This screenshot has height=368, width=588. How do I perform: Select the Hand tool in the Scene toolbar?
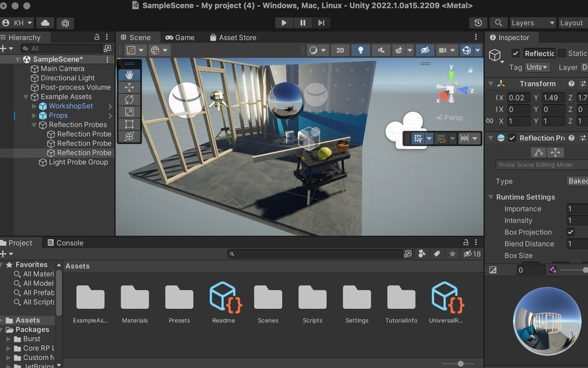(129, 75)
